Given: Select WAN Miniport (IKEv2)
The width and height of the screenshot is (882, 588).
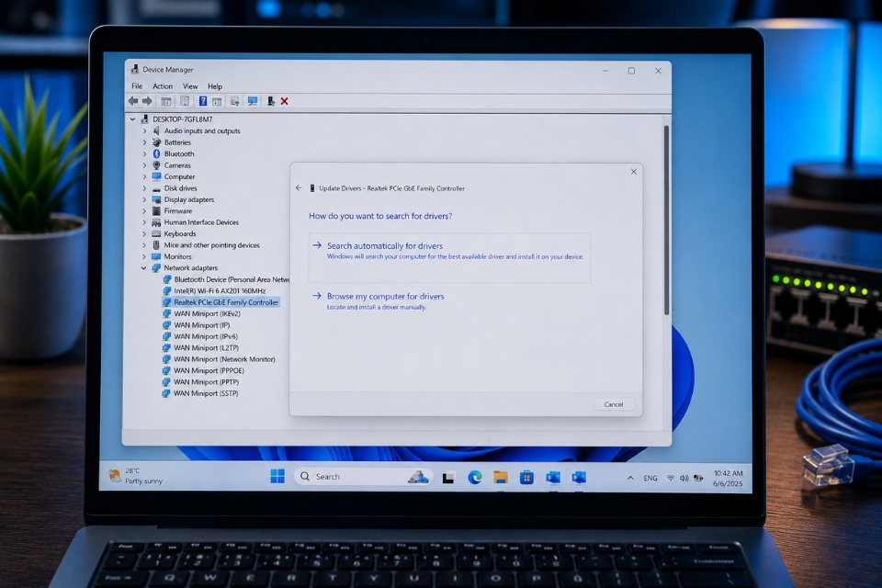Looking at the screenshot, I should 201,313.
